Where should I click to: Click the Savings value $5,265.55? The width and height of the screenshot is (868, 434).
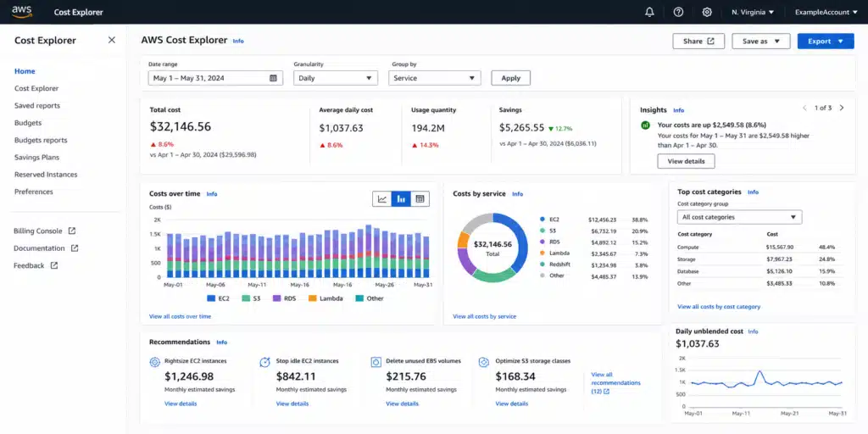point(521,128)
